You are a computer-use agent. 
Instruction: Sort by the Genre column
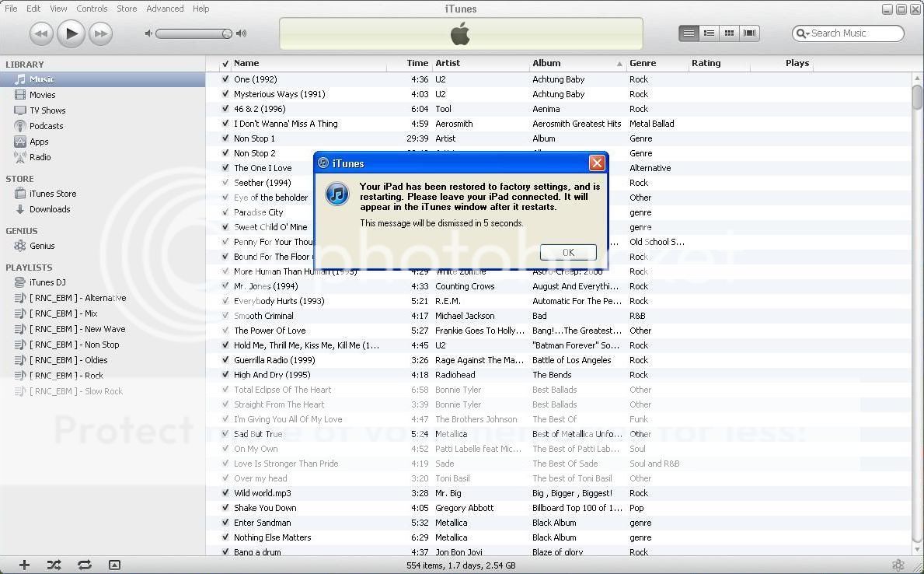click(657, 63)
